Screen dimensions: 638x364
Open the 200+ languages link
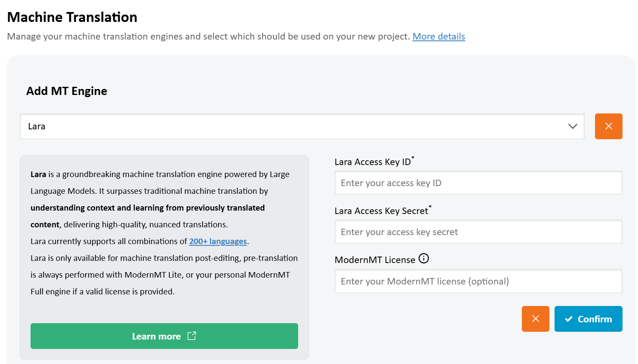point(218,242)
